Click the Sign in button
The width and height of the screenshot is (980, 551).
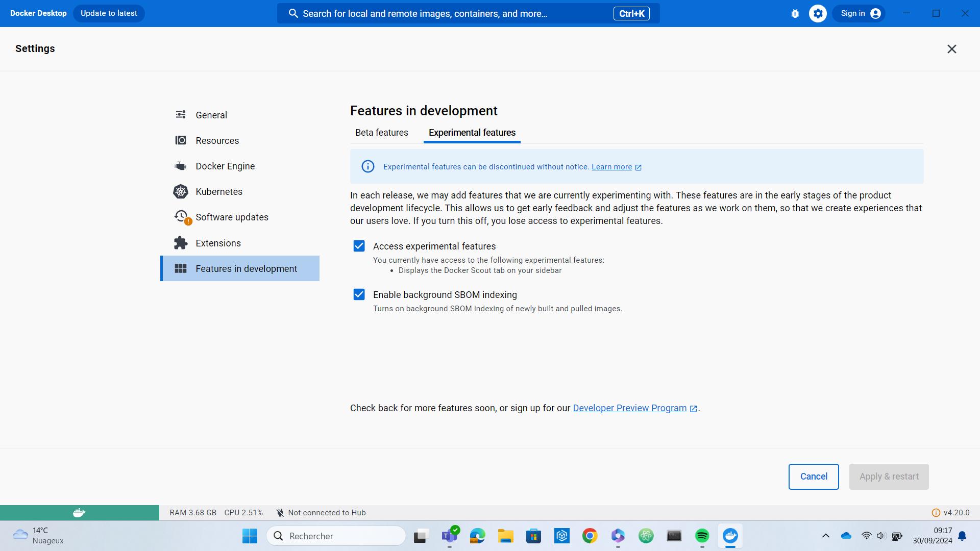pyautogui.click(x=859, y=14)
